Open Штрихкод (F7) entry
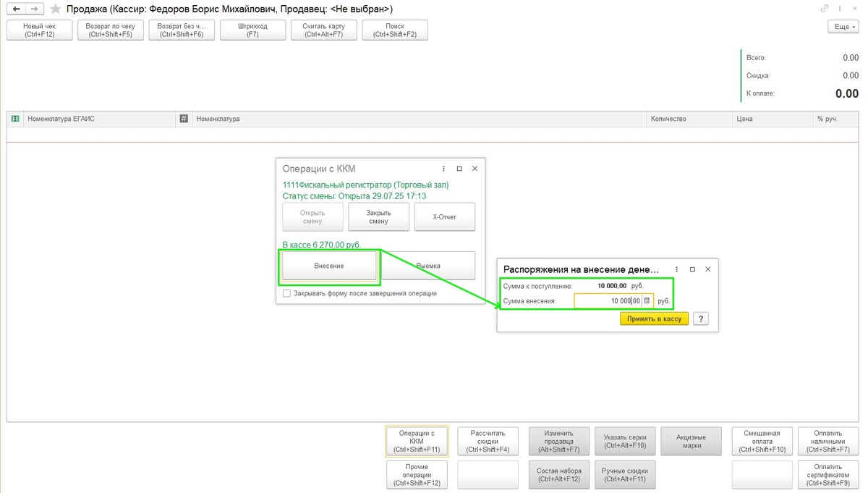 [252, 30]
